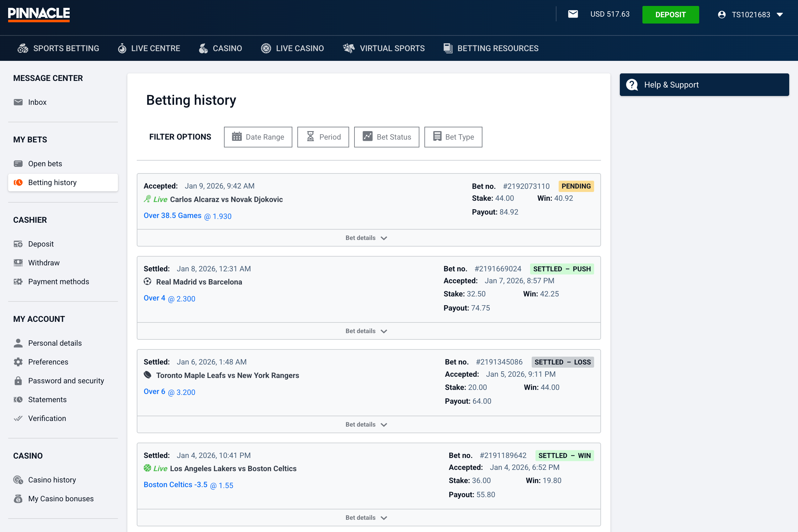Expand Bet details for the Alcaraz match

point(366,237)
